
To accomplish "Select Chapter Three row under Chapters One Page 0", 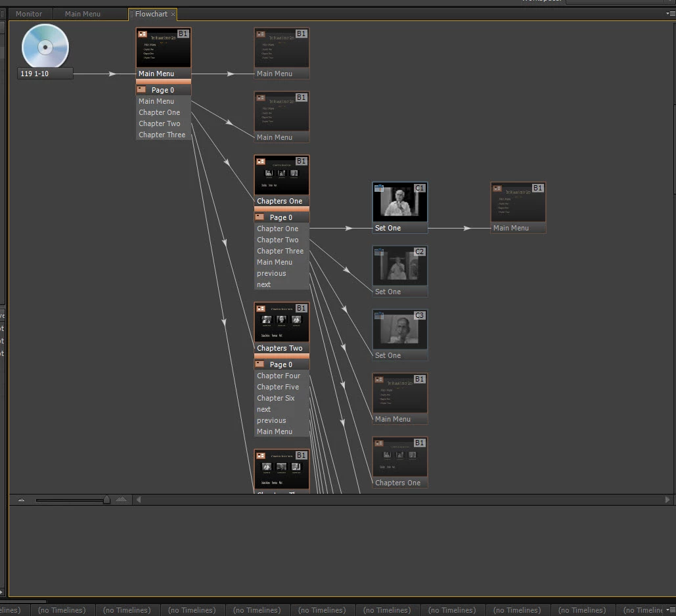I will pyautogui.click(x=282, y=251).
